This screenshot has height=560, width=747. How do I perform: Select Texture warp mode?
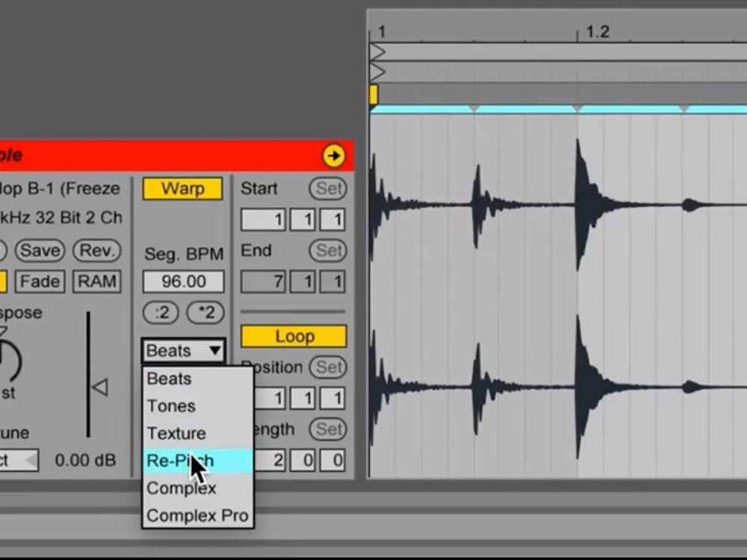pyautogui.click(x=198, y=433)
